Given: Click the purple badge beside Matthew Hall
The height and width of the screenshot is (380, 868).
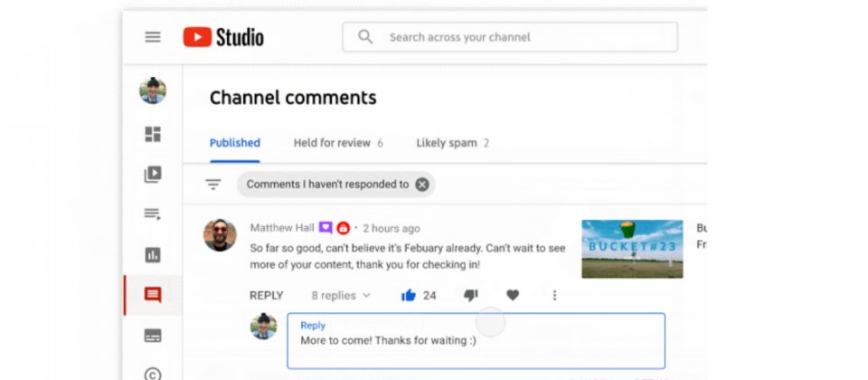Looking at the screenshot, I should tap(326, 228).
